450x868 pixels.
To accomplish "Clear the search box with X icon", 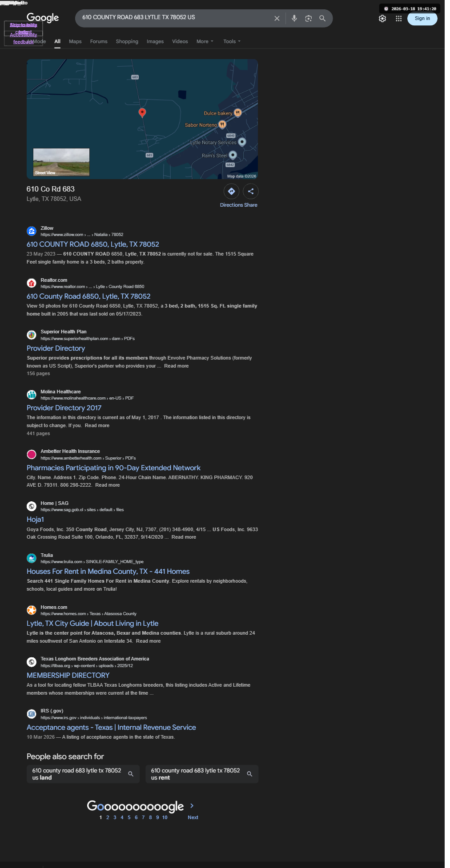I will pyautogui.click(x=277, y=18).
